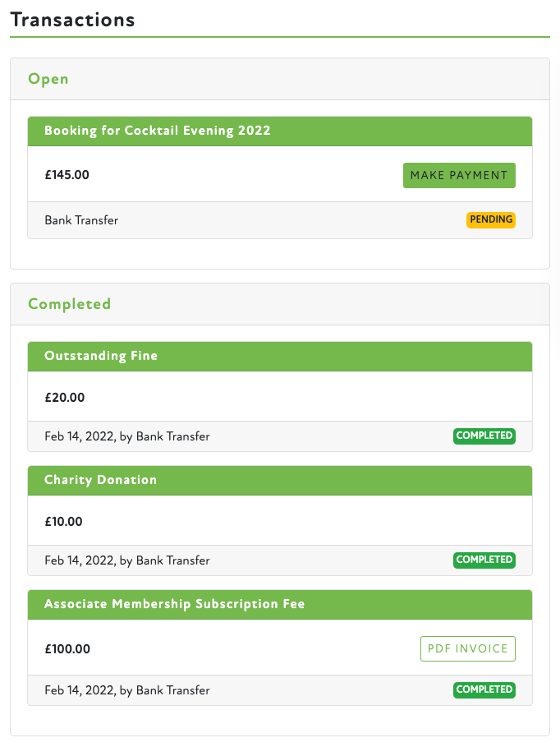The height and width of the screenshot is (747, 560).
Task: Click the yellow Pending status badge
Action: click(x=491, y=220)
